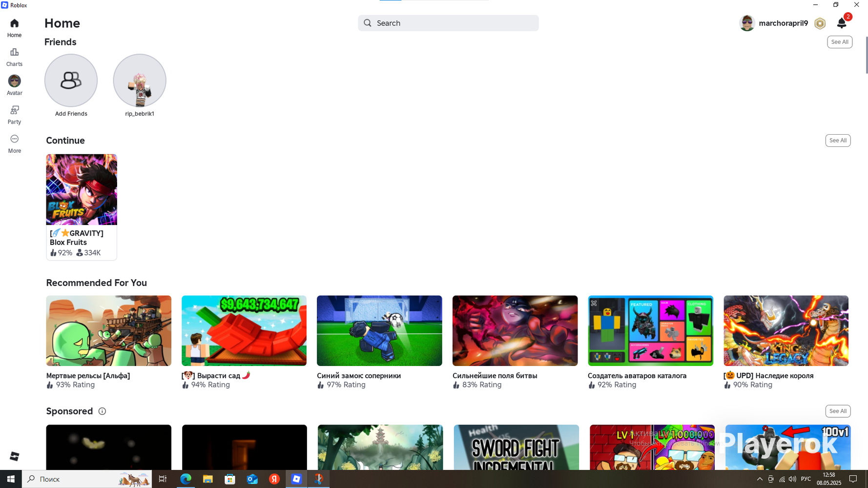Click the Add Friends label
Viewport: 868px width, 488px height.
[71, 114]
